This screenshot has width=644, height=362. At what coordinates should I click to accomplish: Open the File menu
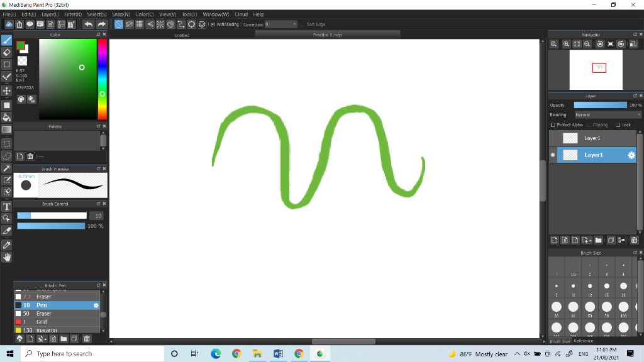(x=9, y=14)
